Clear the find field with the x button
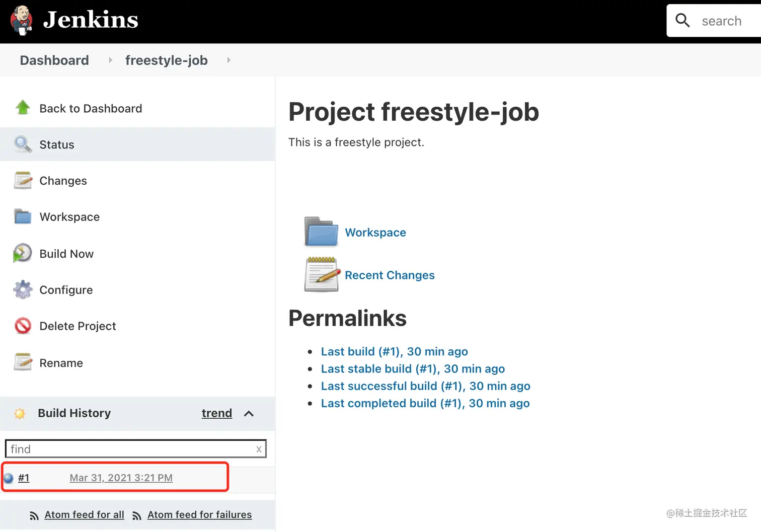Image resolution: width=761 pixels, height=532 pixels. (x=259, y=449)
